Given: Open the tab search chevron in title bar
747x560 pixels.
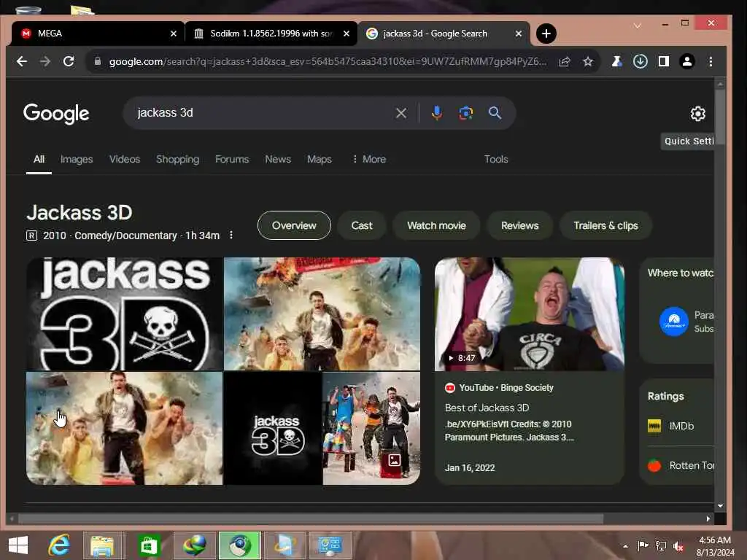Looking at the screenshot, I should pos(637,26).
